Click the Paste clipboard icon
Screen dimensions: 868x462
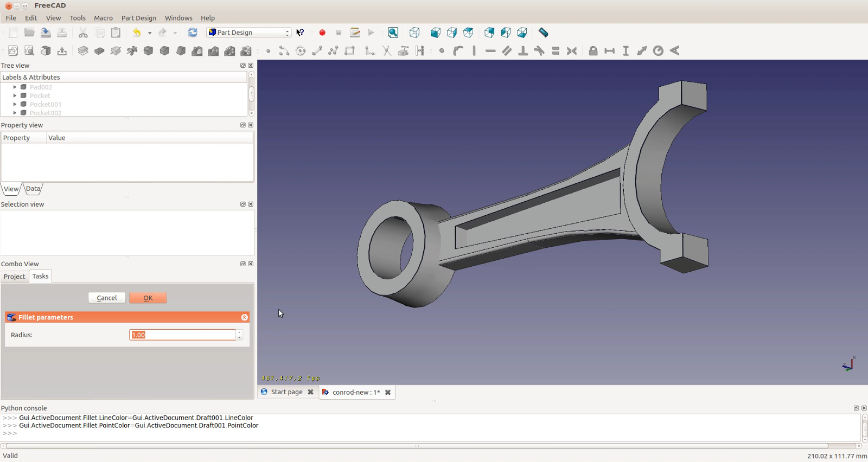pos(116,33)
